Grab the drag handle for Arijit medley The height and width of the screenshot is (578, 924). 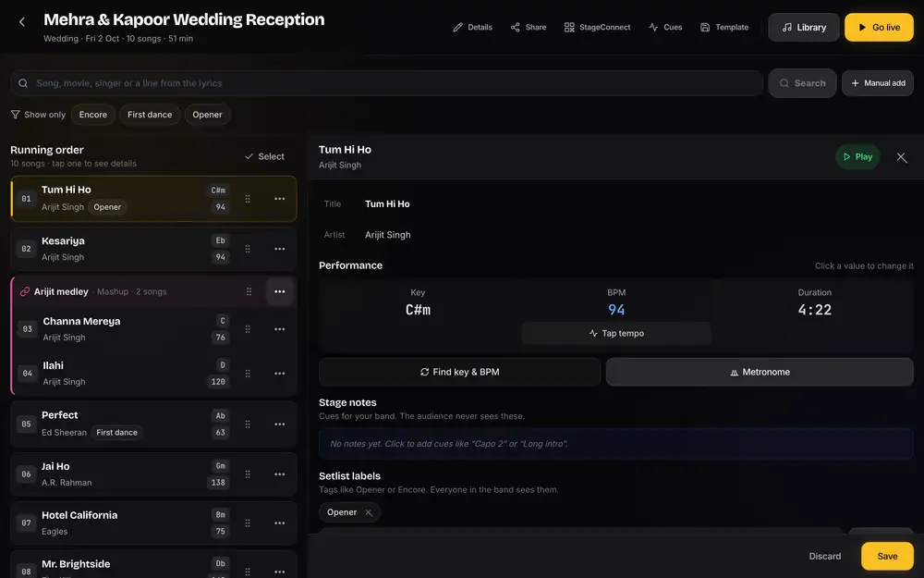[x=249, y=291]
